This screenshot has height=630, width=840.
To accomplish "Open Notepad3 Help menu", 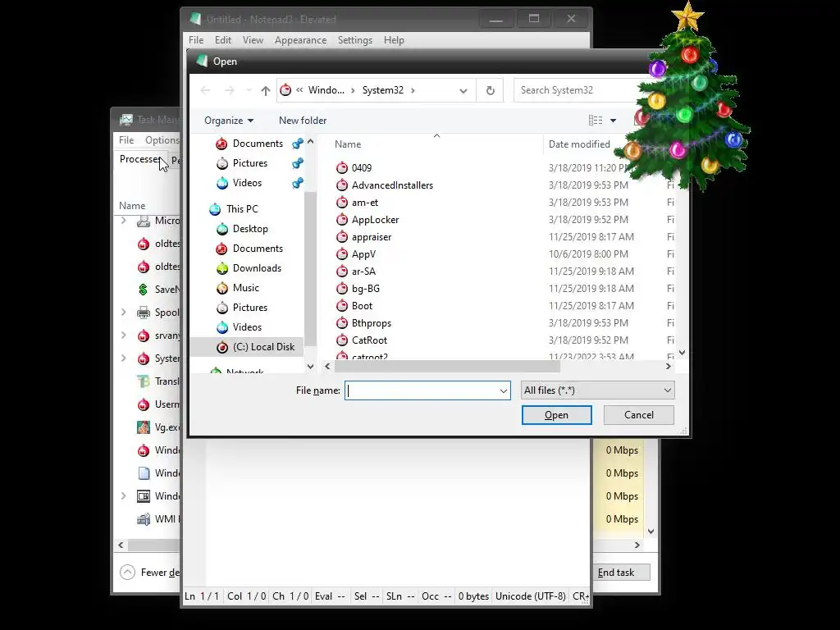I will point(394,40).
